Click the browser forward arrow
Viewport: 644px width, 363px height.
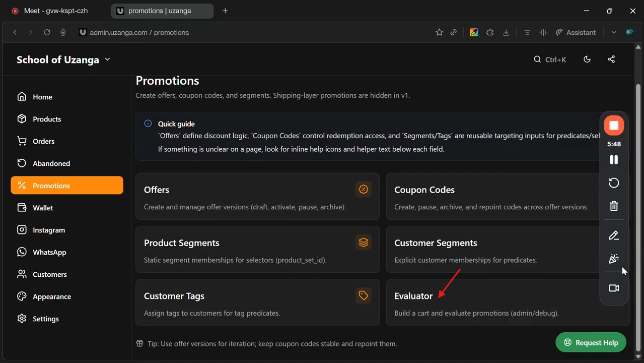[x=31, y=32]
